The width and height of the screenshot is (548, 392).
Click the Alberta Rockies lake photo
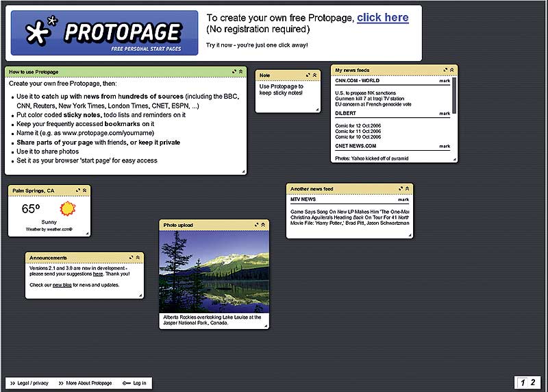tap(214, 271)
